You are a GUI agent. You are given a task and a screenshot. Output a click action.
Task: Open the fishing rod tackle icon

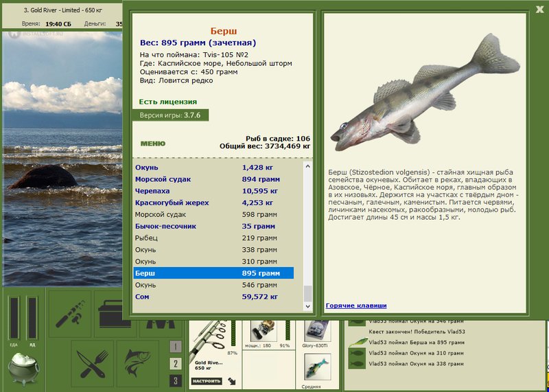[x=70, y=314]
